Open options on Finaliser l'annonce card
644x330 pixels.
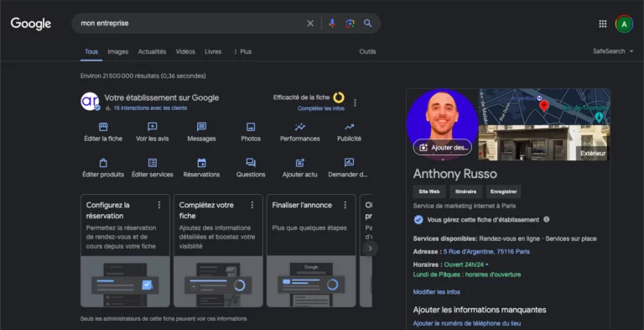pos(345,205)
